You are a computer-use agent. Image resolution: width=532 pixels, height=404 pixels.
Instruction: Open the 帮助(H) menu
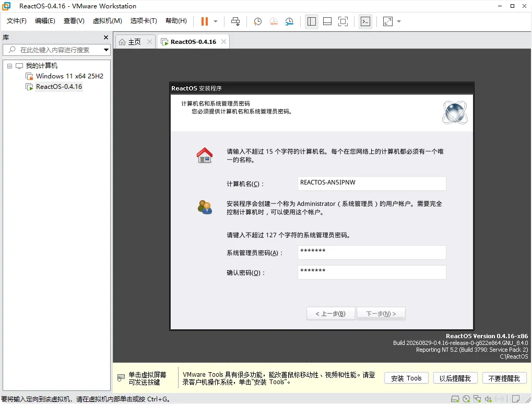[x=176, y=21]
